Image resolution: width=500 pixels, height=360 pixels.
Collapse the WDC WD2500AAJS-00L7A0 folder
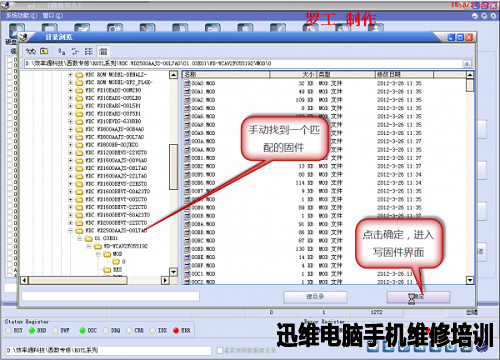pos(70,231)
